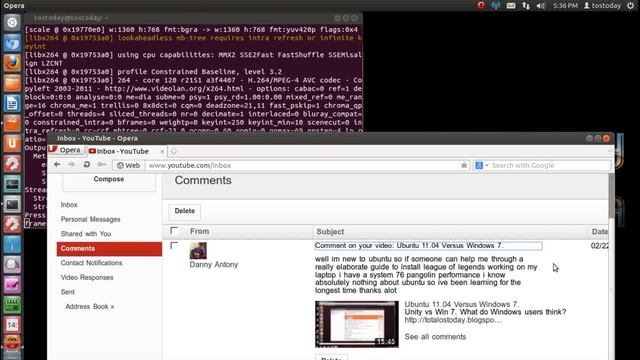
Task: Click sender name Danny Antony
Action: tap(213, 264)
